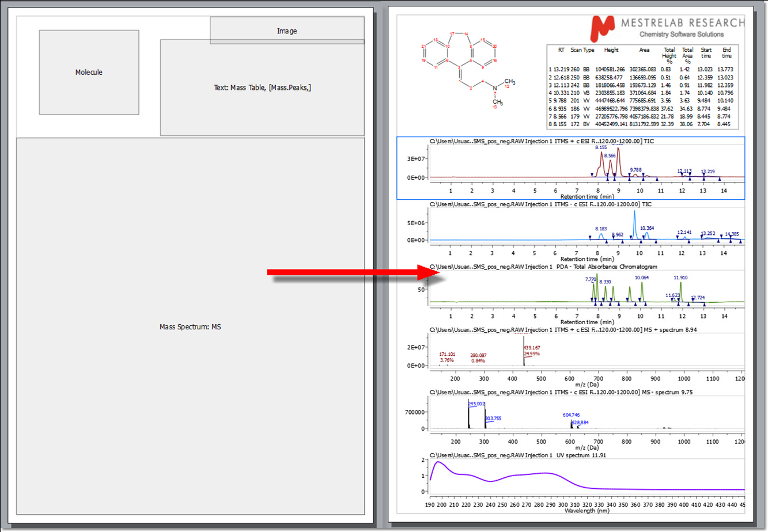768x532 pixels.
Task: Click peak label 12.113 in positive TIC
Action: [x=684, y=171]
